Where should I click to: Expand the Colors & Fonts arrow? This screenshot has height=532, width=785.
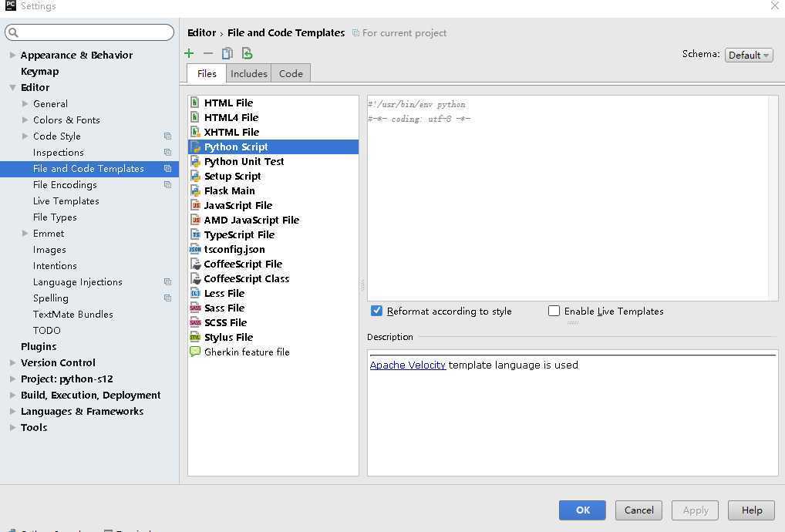tap(25, 120)
